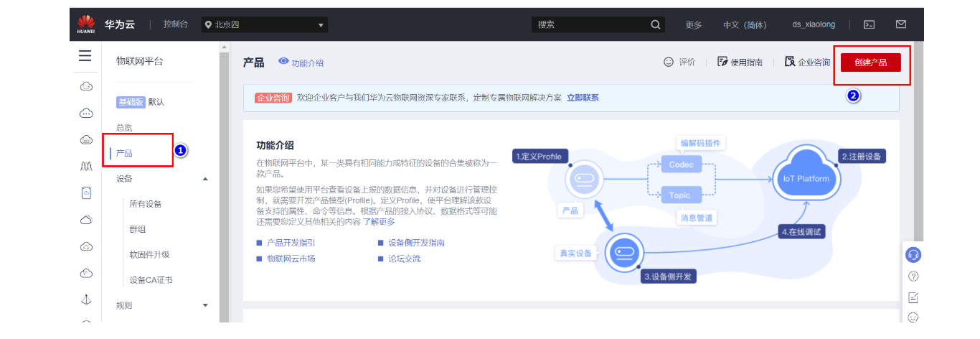Click the search magnifier icon
The image size is (980, 339).
point(656,24)
